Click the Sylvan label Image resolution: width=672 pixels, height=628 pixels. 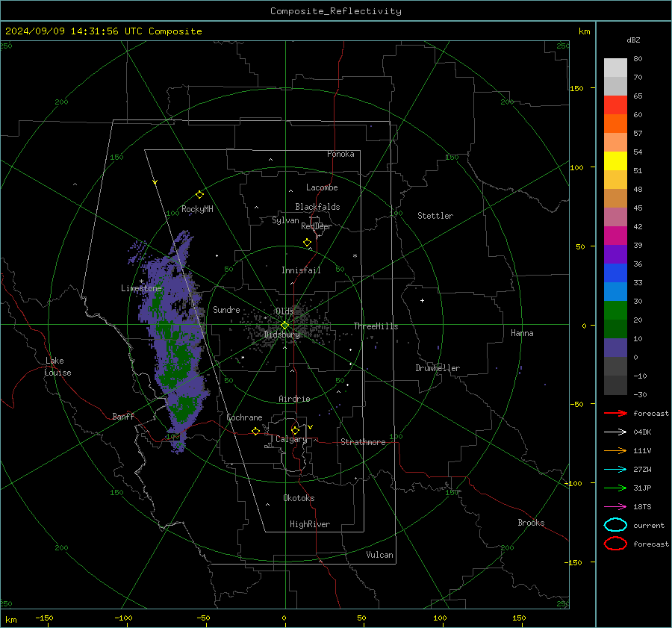coord(285,220)
